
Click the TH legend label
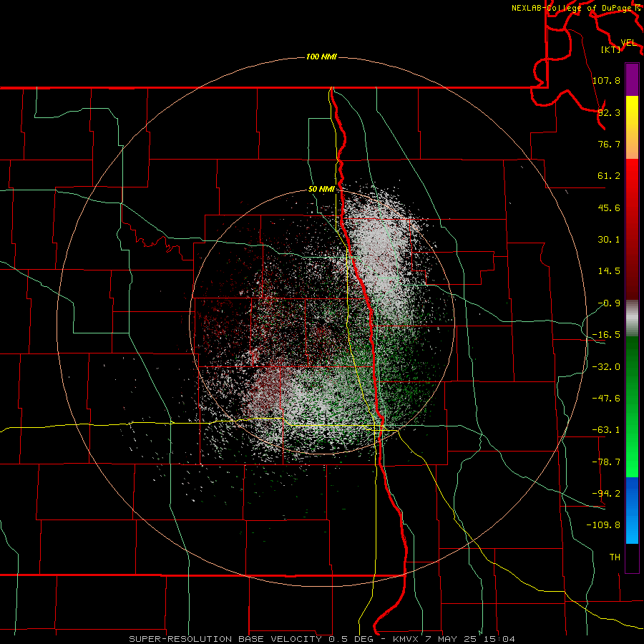click(615, 557)
